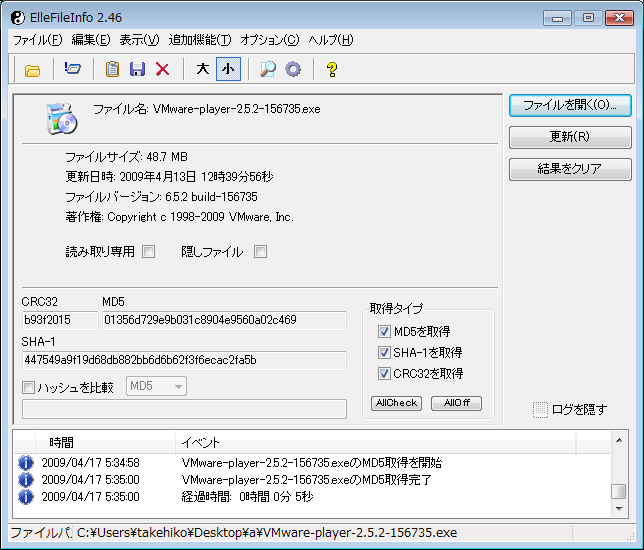Click AllOff button

[x=456, y=403]
